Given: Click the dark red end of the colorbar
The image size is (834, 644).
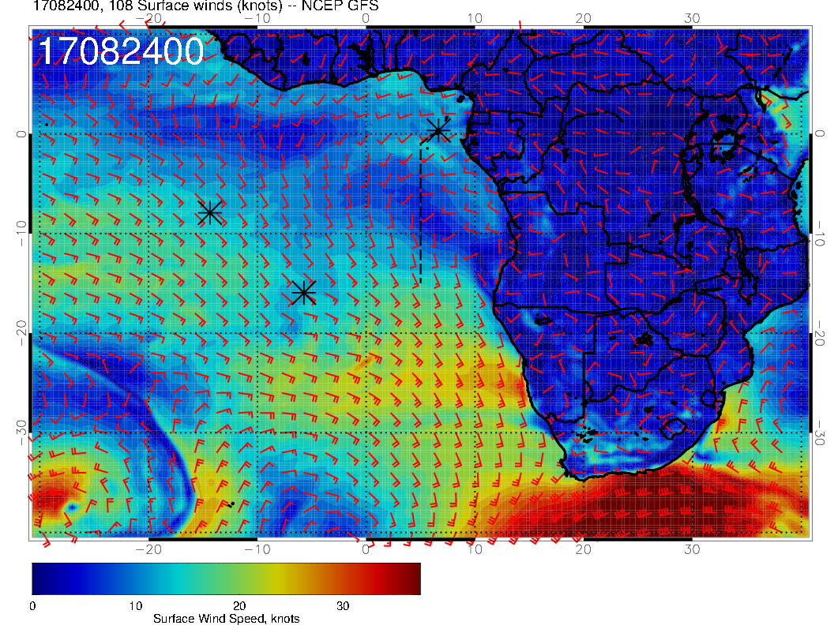Looking at the screenshot, I should (x=410, y=578).
